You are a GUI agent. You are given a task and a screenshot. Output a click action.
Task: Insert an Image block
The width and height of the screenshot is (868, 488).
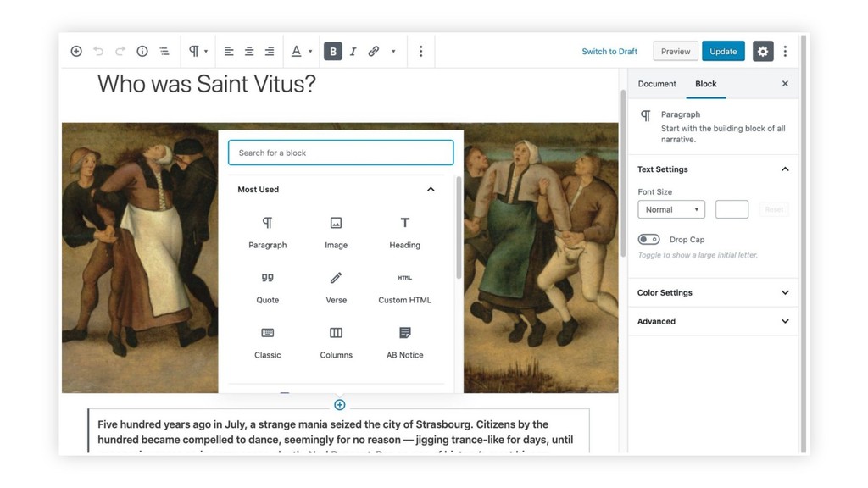point(336,232)
